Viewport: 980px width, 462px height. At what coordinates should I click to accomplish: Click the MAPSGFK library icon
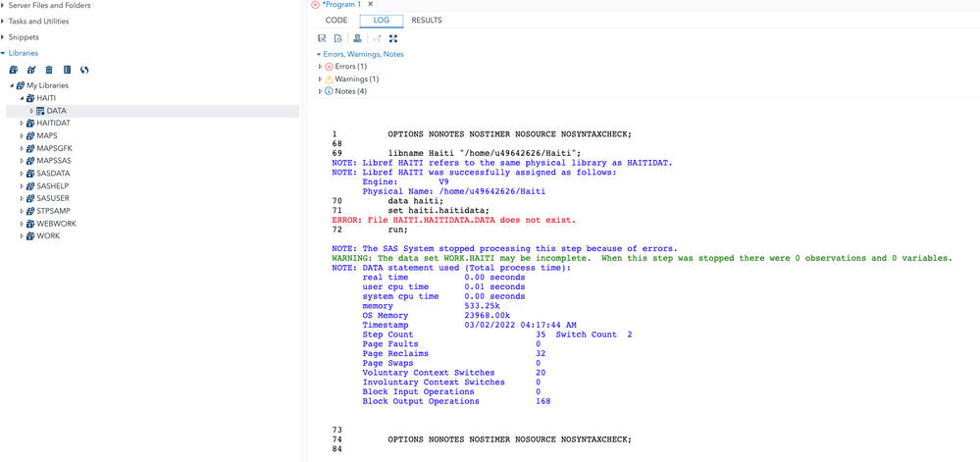pos(30,148)
